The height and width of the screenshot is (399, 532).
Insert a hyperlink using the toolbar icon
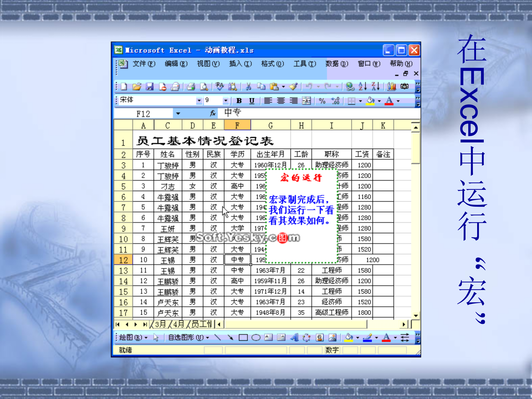click(x=350, y=87)
